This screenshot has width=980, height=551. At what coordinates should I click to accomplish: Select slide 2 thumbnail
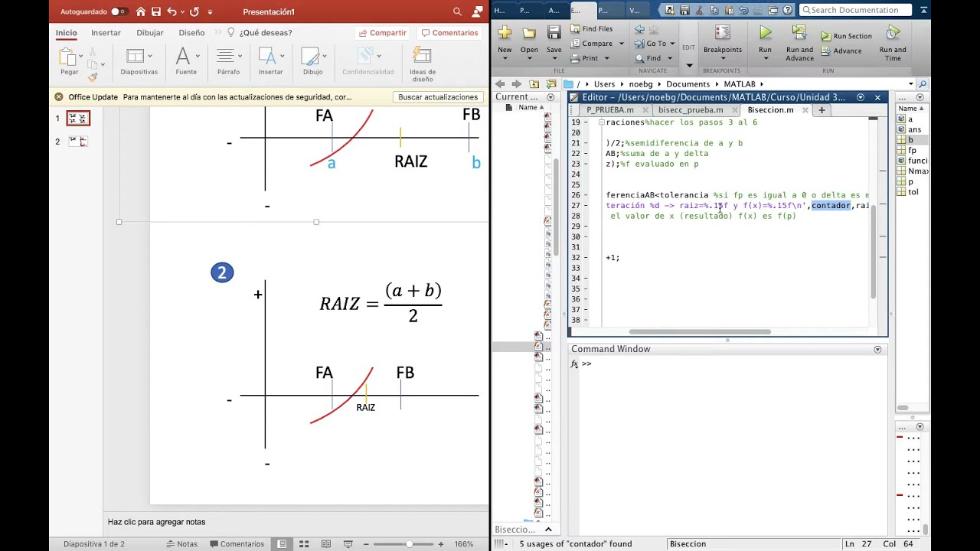coord(78,142)
